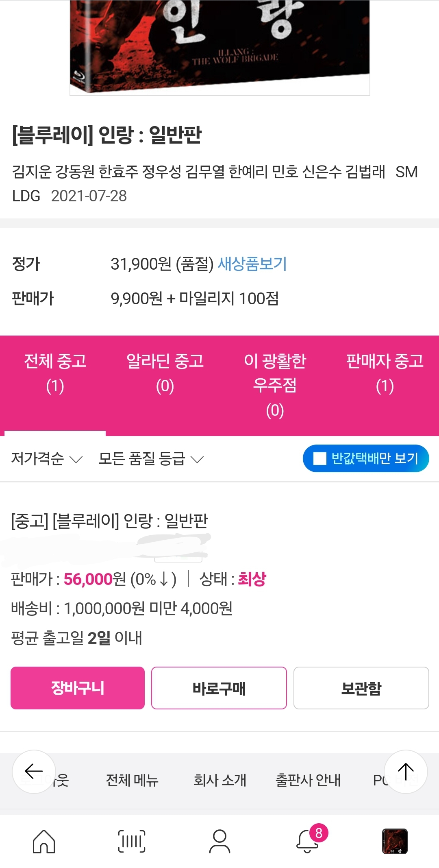Tap the recently viewed Illang thumbnail
This screenshot has width=439, height=868.
tap(395, 841)
